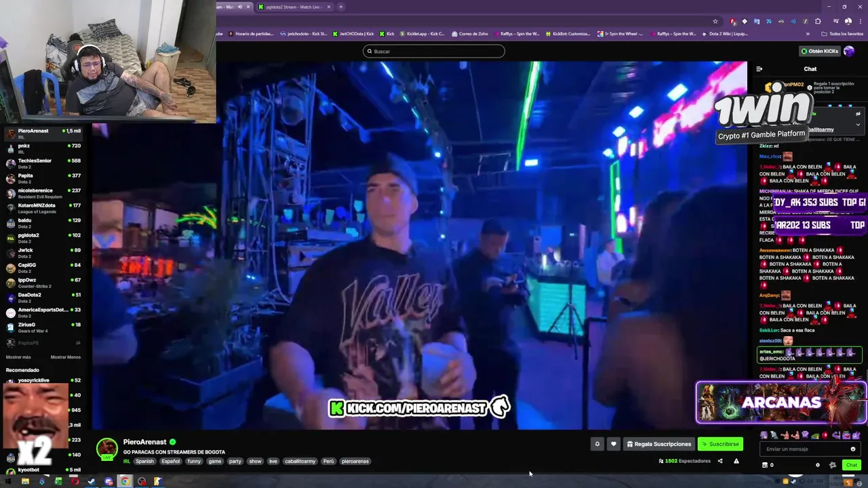Collapse the chat panel arrow icon
The height and width of the screenshot is (488, 868).
pyautogui.click(x=759, y=68)
